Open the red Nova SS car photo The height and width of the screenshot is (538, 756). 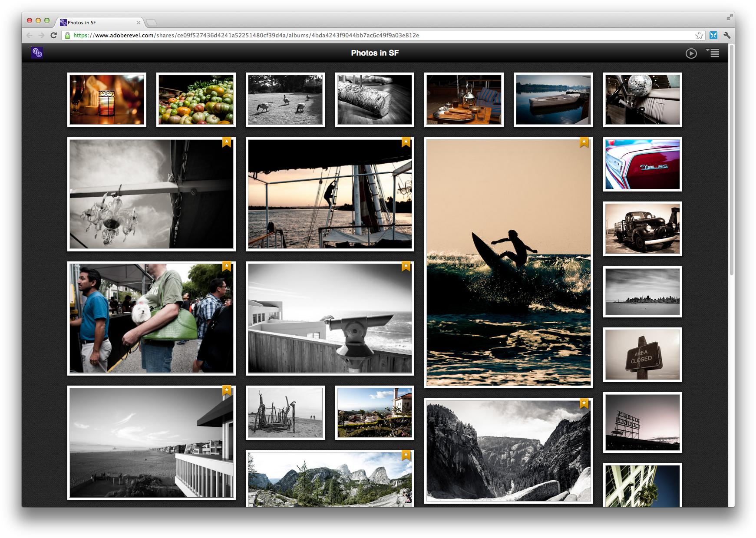(642, 165)
